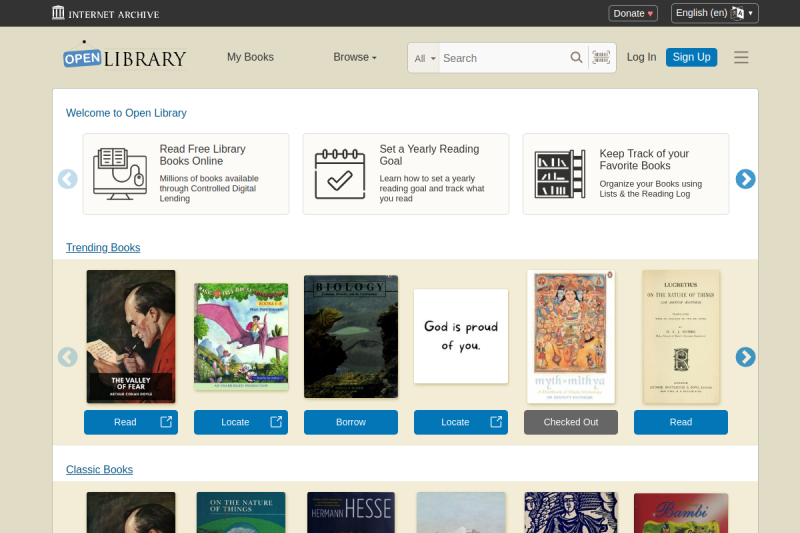Click Borrow under the Biology book

(x=351, y=422)
